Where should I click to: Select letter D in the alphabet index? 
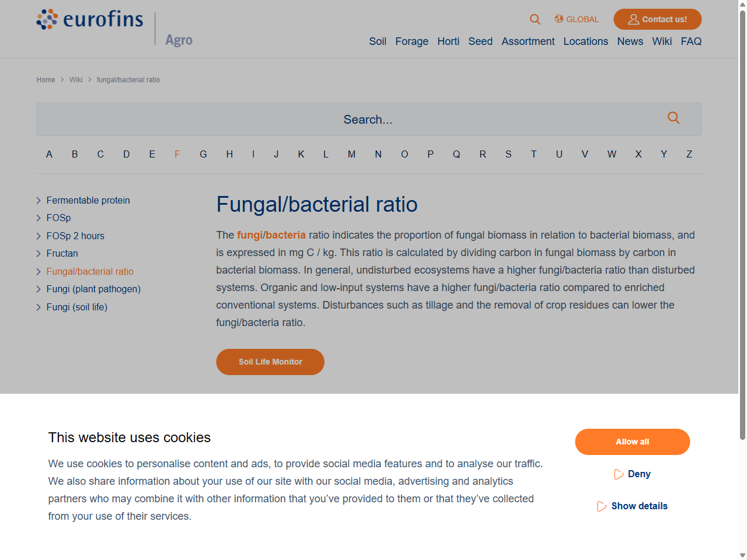point(126,155)
